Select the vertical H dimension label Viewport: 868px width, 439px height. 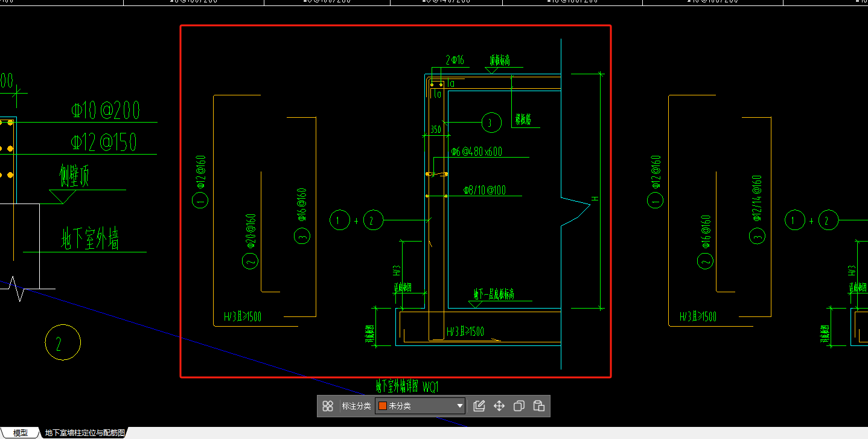click(594, 199)
